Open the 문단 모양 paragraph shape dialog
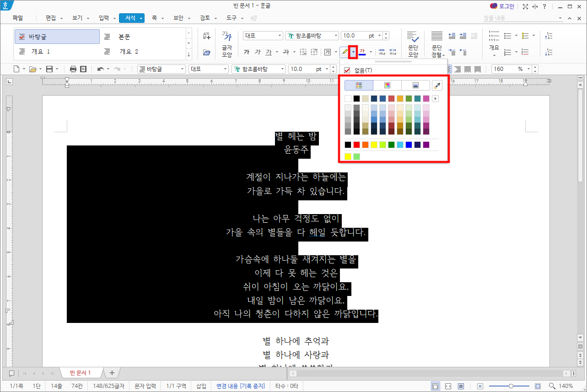The width and height of the screenshot is (587, 392). tap(413, 45)
